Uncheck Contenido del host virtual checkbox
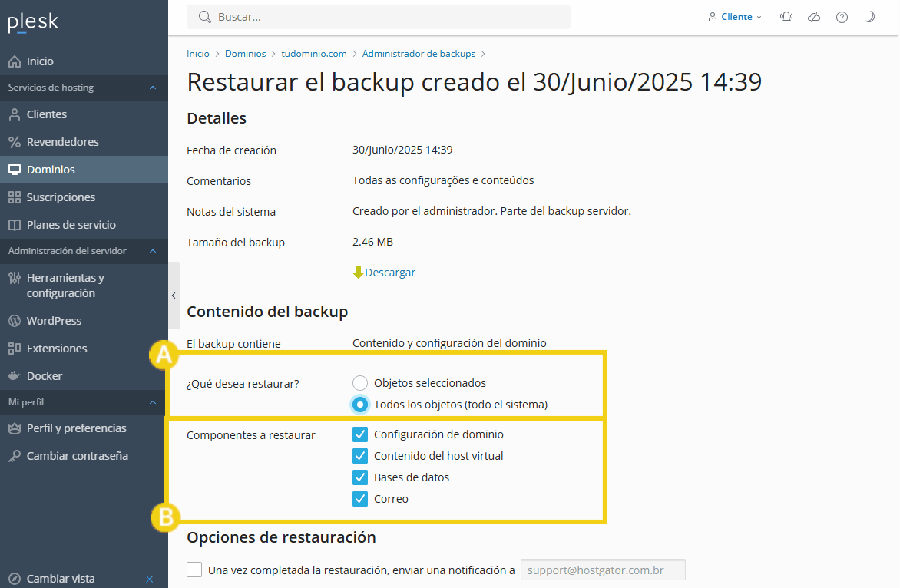The height and width of the screenshot is (588, 900). click(360, 456)
